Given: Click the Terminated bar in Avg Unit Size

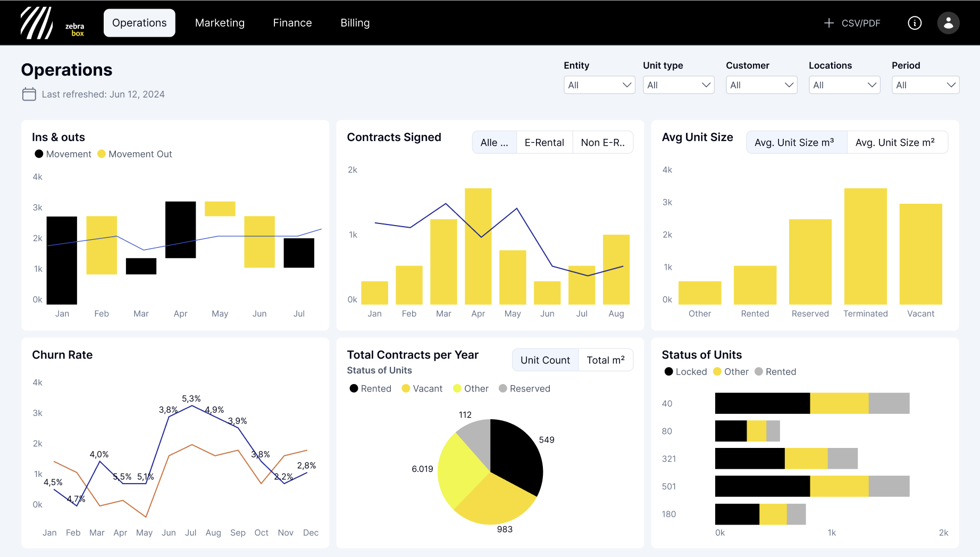Looking at the screenshot, I should pos(866,246).
